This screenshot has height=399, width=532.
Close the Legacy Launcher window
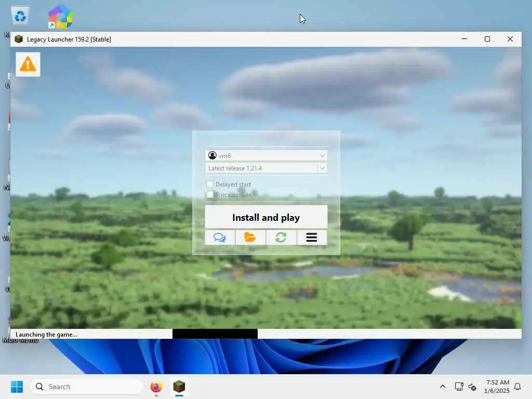pos(510,39)
